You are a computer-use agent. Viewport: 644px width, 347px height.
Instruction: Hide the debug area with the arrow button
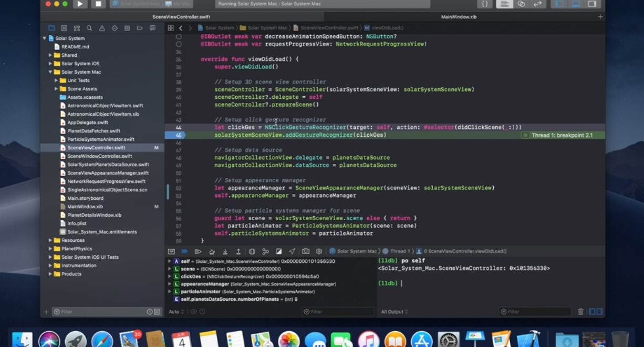click(172, 251)
